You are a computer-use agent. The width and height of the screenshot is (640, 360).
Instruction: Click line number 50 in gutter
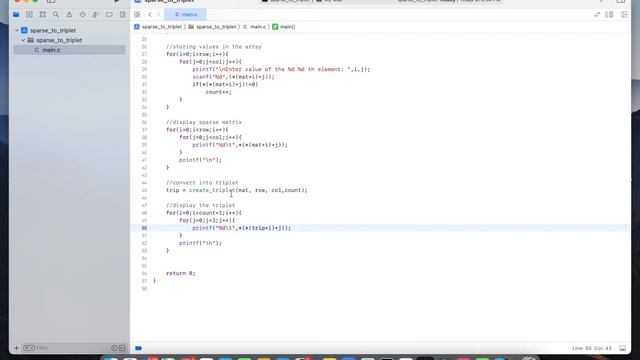tap(144, 228)
